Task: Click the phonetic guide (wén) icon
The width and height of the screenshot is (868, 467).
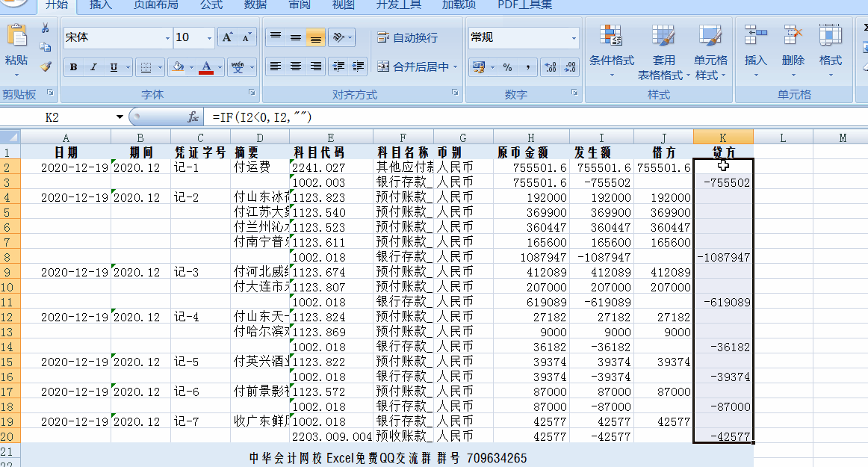Action: pyautogui.click(x=238, y=67)
